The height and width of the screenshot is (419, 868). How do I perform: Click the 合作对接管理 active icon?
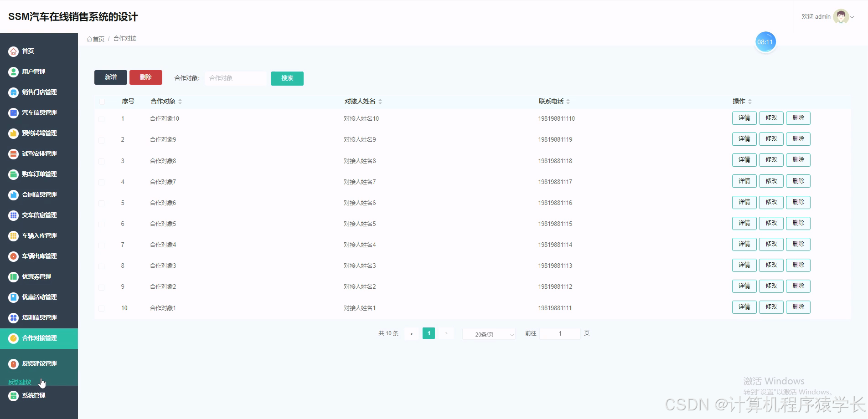[13, 338]
